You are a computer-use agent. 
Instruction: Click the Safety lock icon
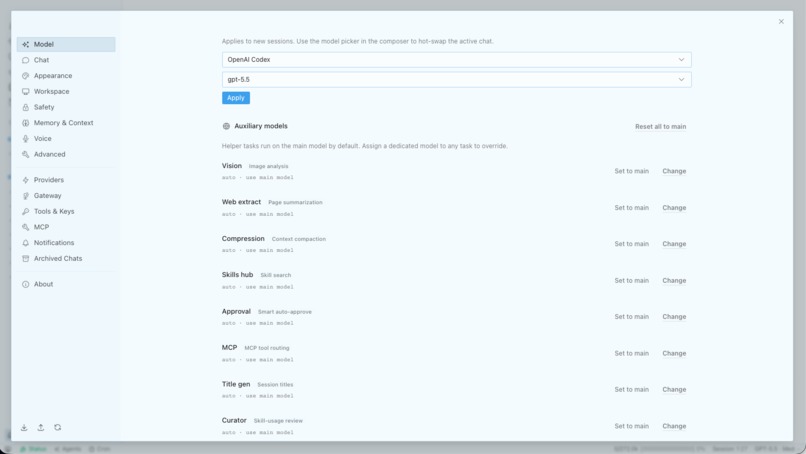point(25,107)
